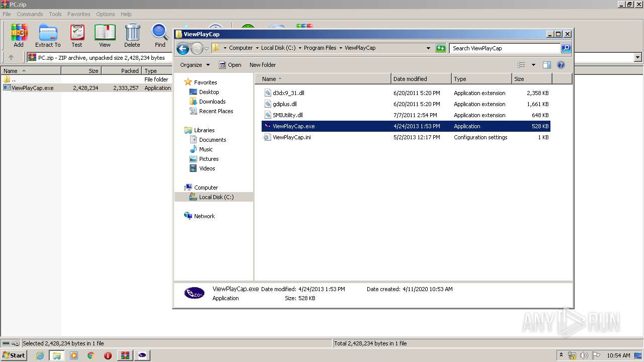Open Internet Explorer from the taskbar
This screenshot has width=644, height=362.
click(40, 355)
